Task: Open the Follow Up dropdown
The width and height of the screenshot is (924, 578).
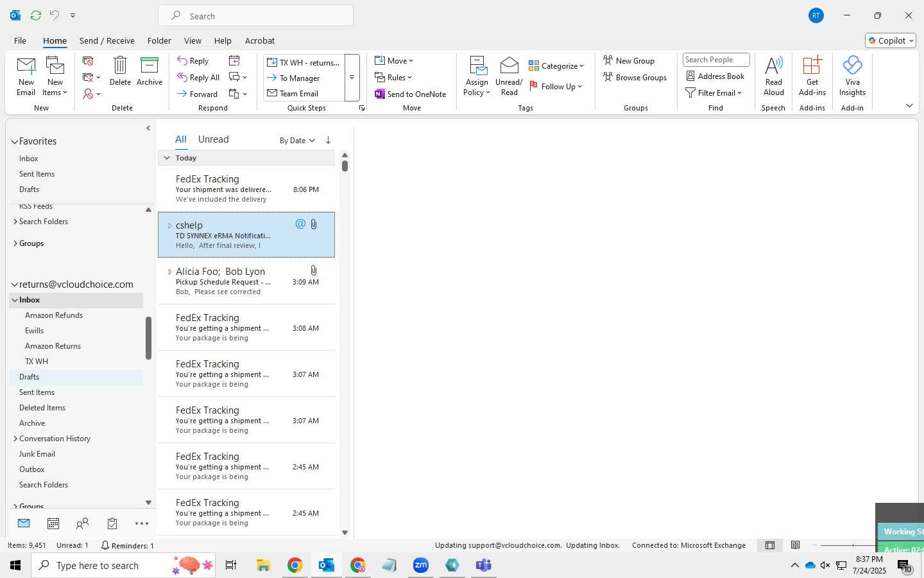Action: (x=556, y=86)
